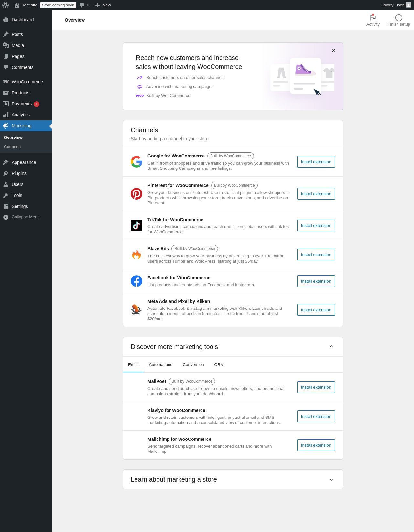
Task: Click the WordPress logo icon
Action: click(x=5, y=5)
